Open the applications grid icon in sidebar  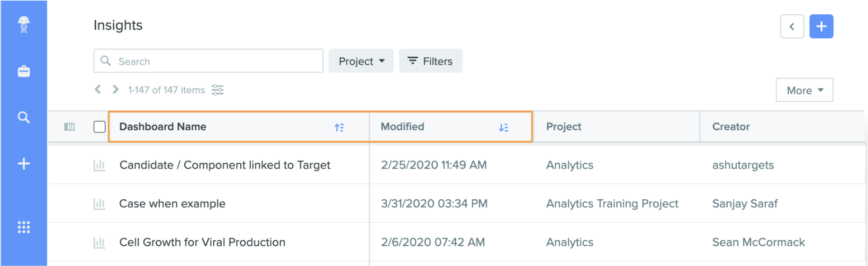(24, 227)
